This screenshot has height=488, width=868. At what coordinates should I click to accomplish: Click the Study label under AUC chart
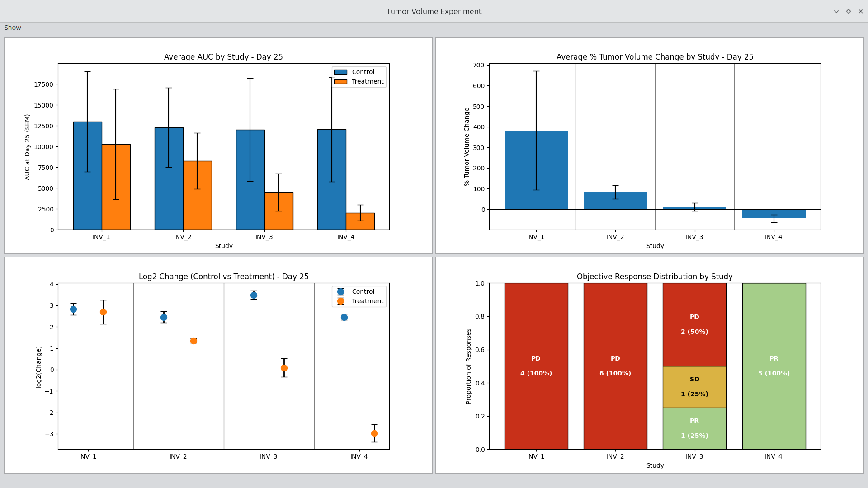point(224,246)
